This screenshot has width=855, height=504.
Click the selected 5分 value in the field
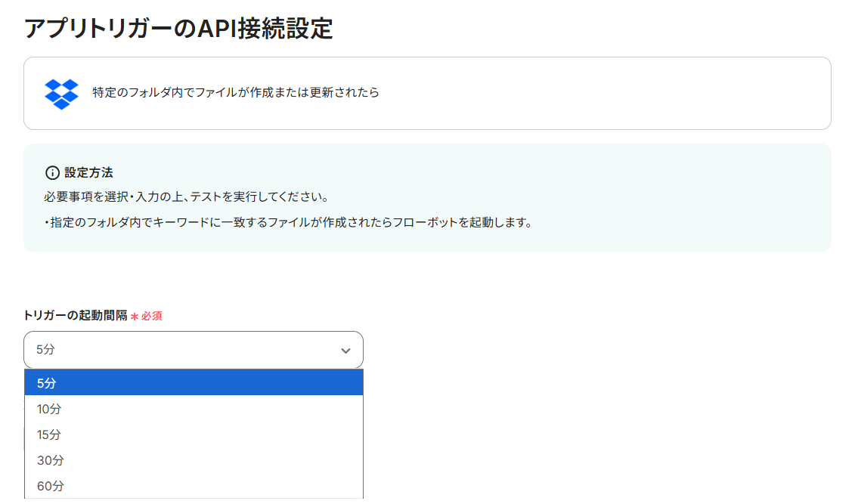point(46,351)
